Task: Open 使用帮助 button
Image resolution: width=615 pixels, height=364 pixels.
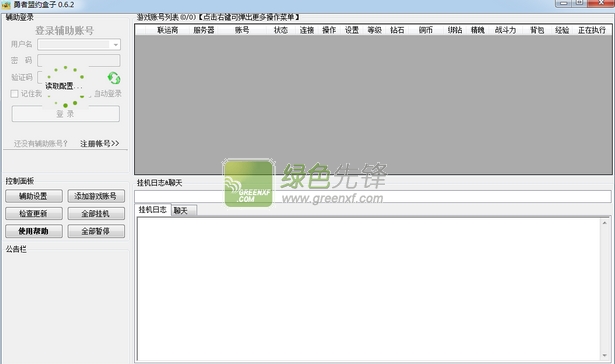Action: tap(34, 231)
